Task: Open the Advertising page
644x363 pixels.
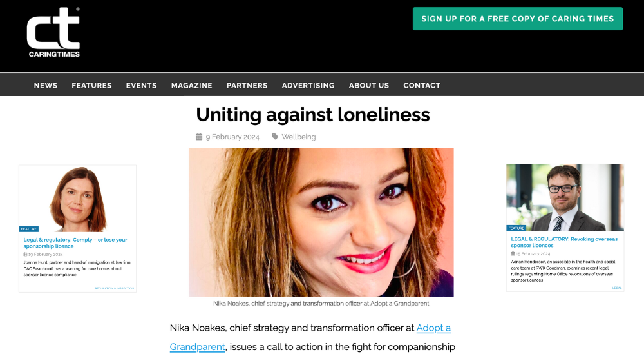Action: click(x=308, y=86)
